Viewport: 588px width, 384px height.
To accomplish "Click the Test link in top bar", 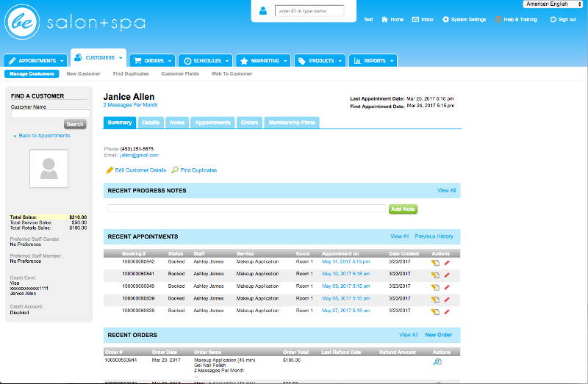I will (x=368, y=20).
